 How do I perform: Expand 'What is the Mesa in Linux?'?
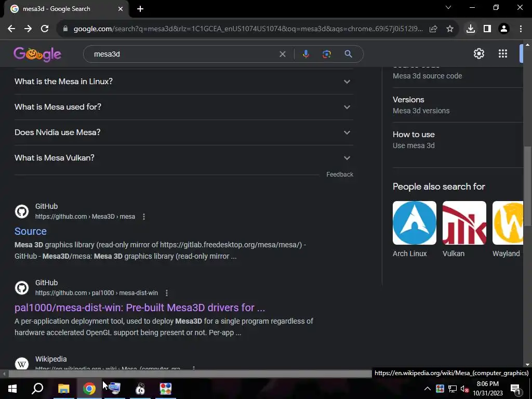click(x=184, y=82)
